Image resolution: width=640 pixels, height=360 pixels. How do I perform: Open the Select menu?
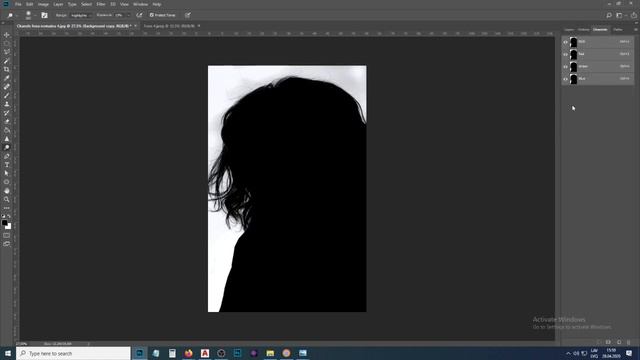(x=87, y=4)
